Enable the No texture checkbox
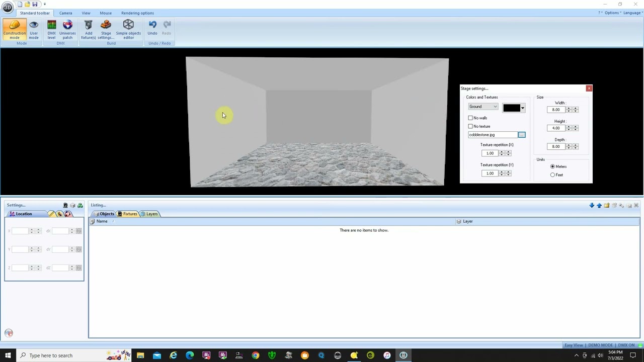Image resolution: width=644 pixels, height=362 pixels. pyautogui.click(x=470, y=126)
